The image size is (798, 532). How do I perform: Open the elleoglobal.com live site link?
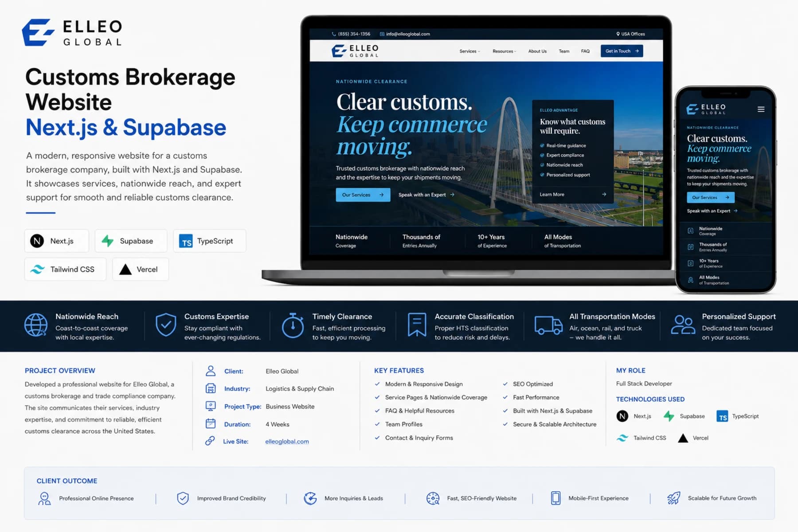tap(287, 442)
